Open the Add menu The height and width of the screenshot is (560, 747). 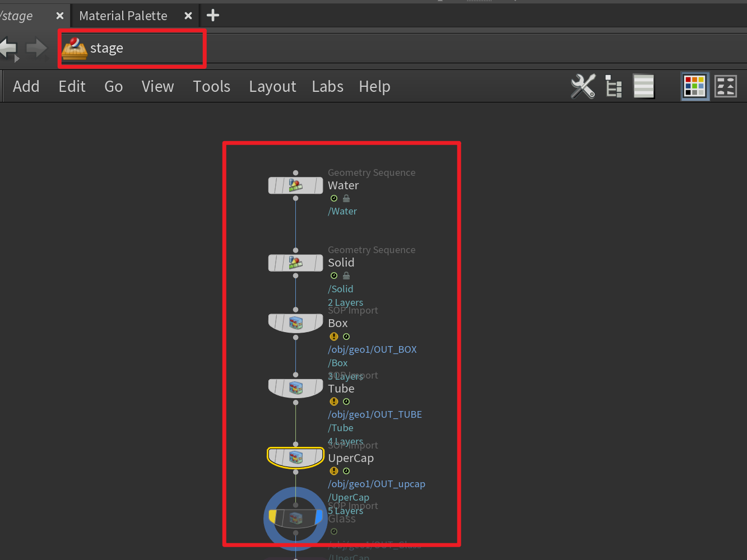(x=26, y=86)
